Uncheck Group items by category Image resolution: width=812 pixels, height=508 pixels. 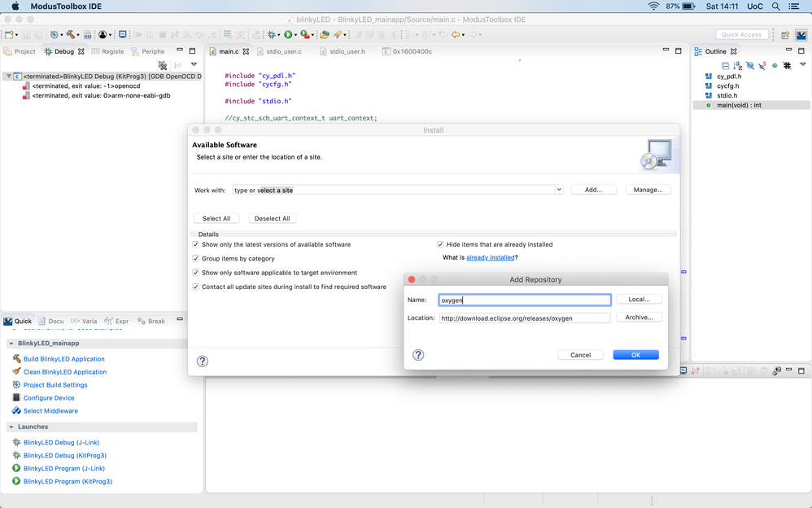pyautogui.click(x=195, y=258)
